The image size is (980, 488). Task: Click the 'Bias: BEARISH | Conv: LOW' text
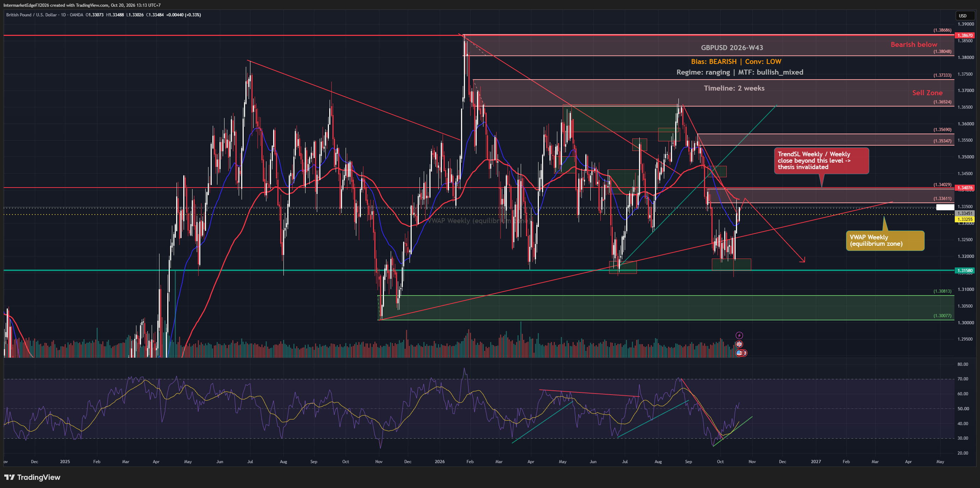(736, 61)
